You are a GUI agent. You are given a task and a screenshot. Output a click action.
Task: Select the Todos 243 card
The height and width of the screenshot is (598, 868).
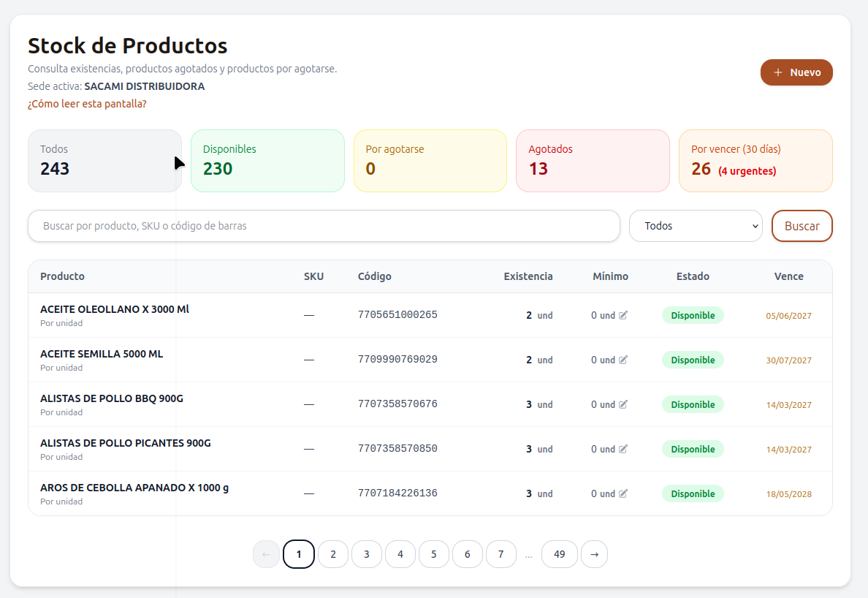(104, 161)
